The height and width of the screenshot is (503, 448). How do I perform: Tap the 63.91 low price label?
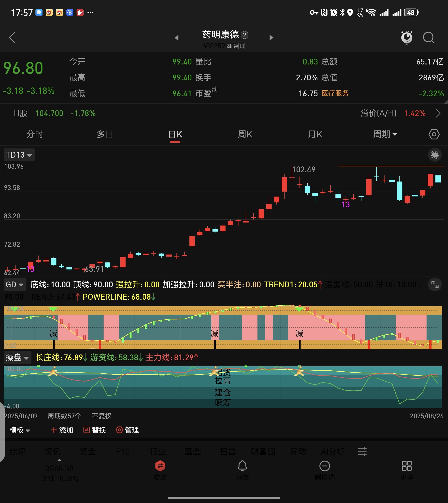coord(94,269)
